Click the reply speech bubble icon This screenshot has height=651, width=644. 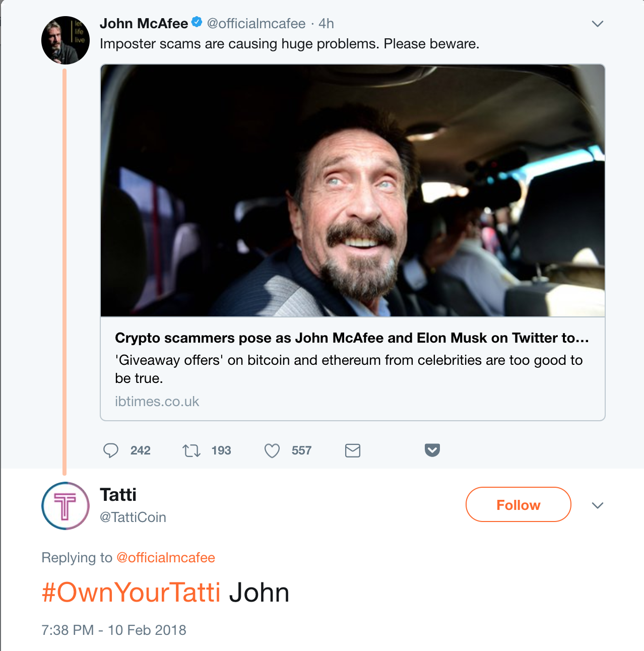point(111,450)
